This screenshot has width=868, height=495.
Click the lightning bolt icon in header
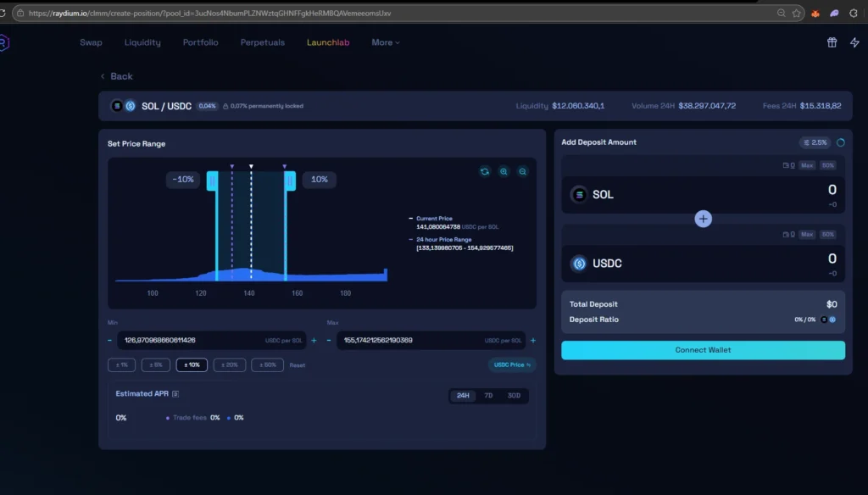tap(854, 42)
